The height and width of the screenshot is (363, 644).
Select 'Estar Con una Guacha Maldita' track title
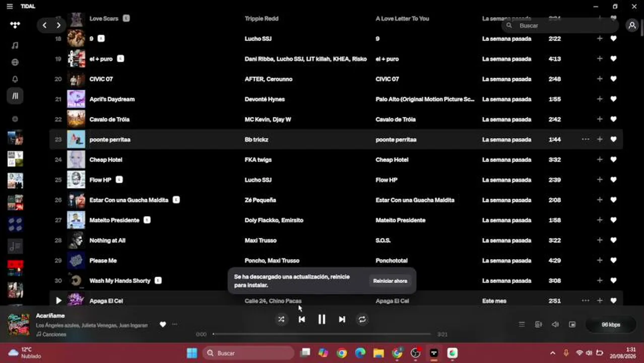click(129, 200)
